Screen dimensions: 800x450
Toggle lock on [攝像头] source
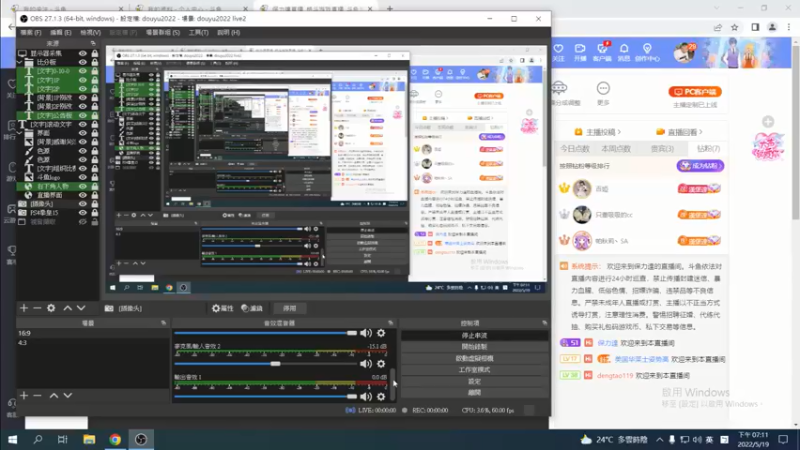[x=94, y=204]
